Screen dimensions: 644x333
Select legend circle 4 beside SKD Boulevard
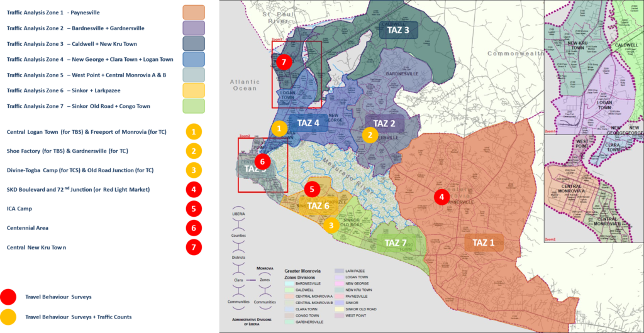(x=194, y=190)
